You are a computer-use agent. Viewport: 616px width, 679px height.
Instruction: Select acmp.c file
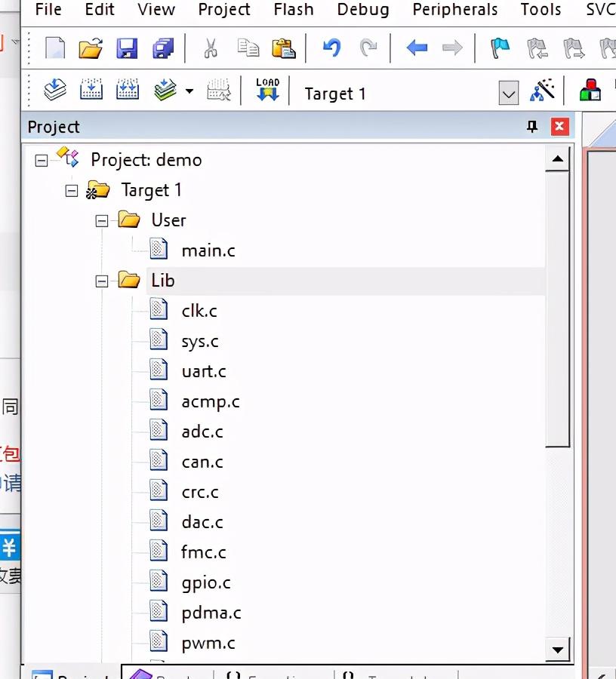211,402
